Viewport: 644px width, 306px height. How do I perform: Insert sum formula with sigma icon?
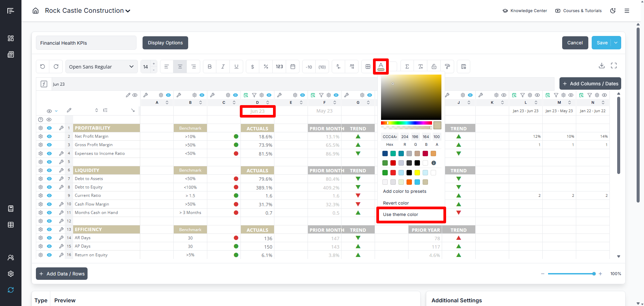click(x=407, y=67)
